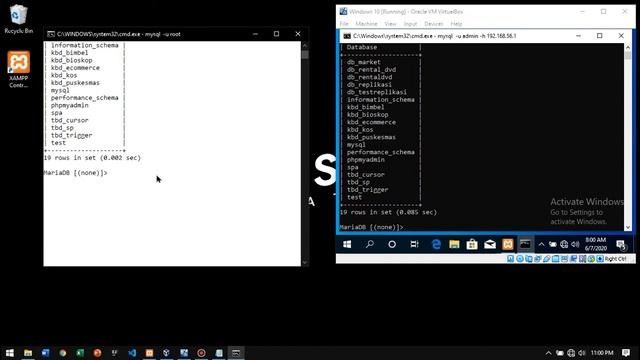The image size is (640, 360).
Task: Click VirtualBox hard disk status icon
Action: (511, 259)
